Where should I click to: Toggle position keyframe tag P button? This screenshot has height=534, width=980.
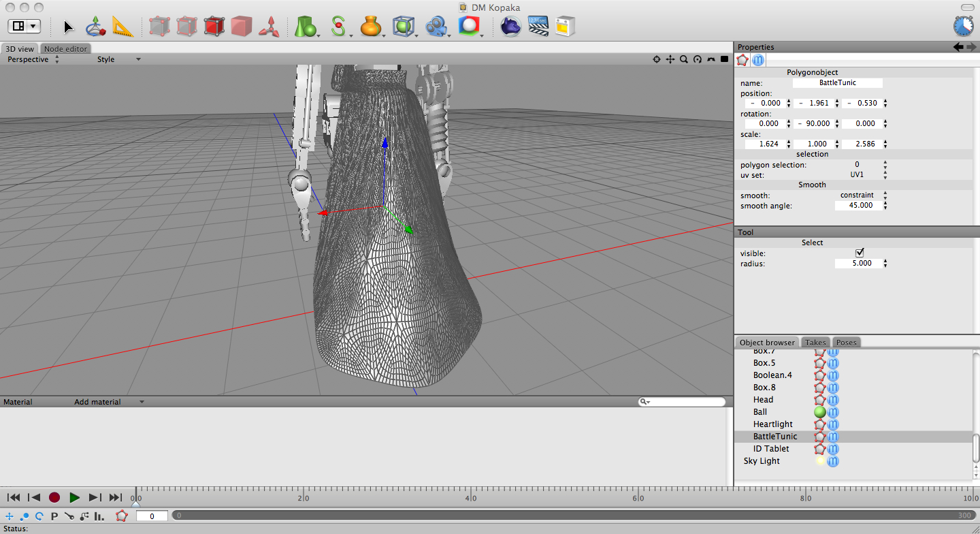click(x=54, y=516)
